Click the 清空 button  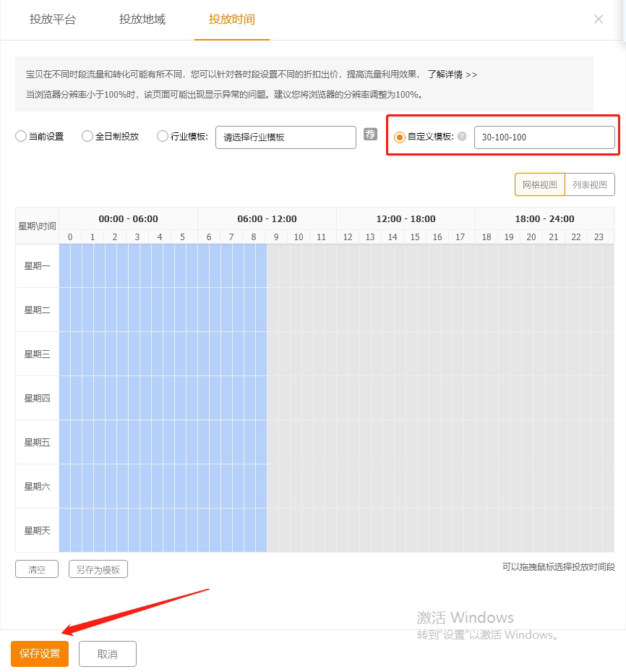(37, 569)
